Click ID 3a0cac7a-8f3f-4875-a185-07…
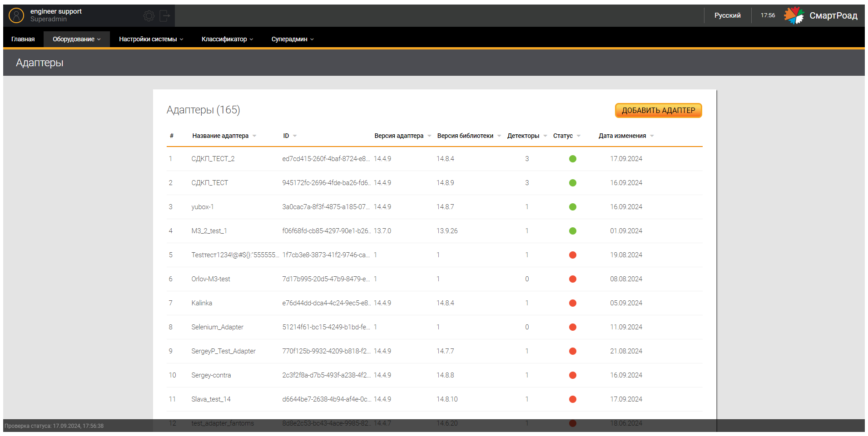This screenshot has height=436, width=868. pos(326,207)
